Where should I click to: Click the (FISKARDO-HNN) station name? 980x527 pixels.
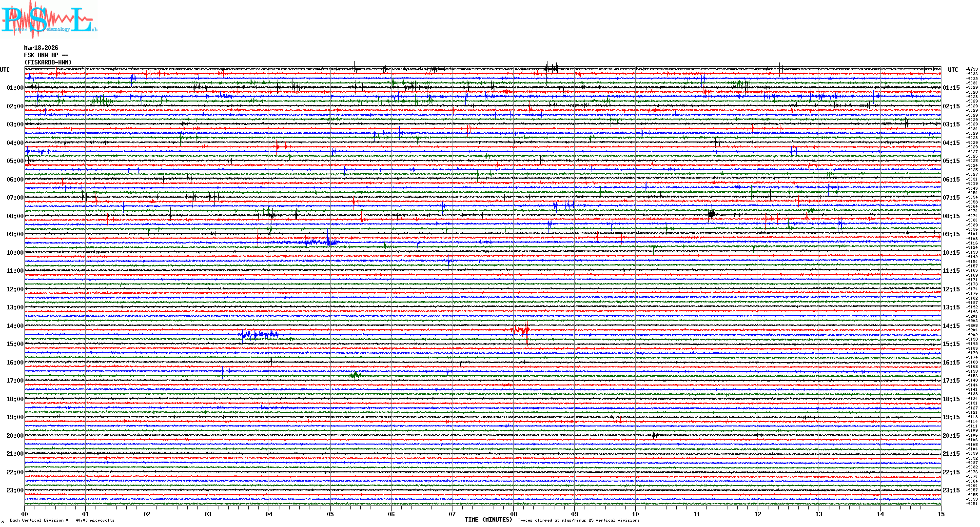[x=48, y=62]
